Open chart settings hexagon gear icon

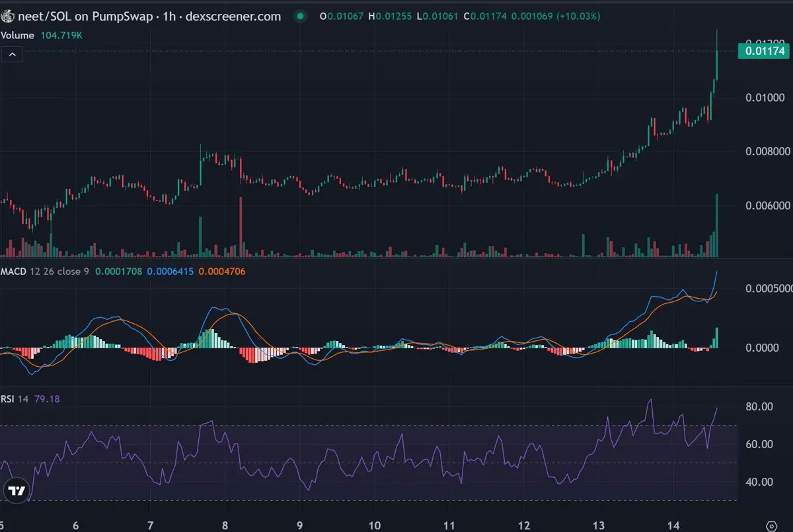pyautogui.click(x=771, y=526)
